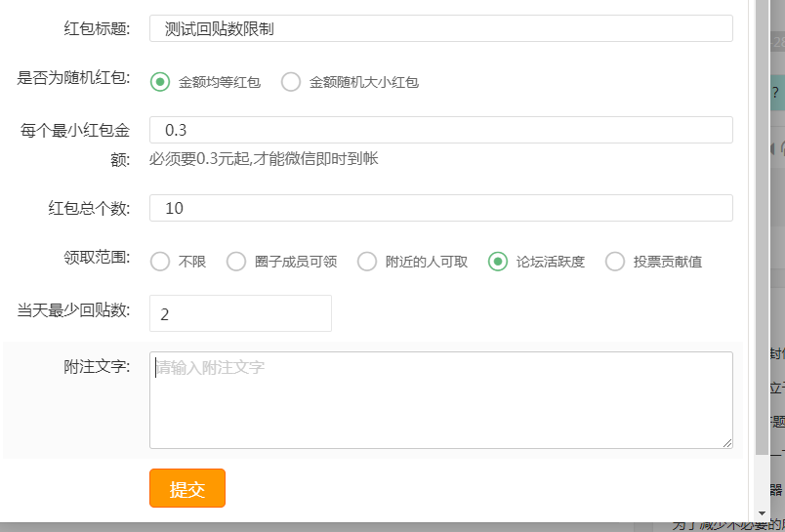The height and width of the screenshot is (532, 785).
Task: Select the 金额均等红包 radio option
Action: click(160, 82)
